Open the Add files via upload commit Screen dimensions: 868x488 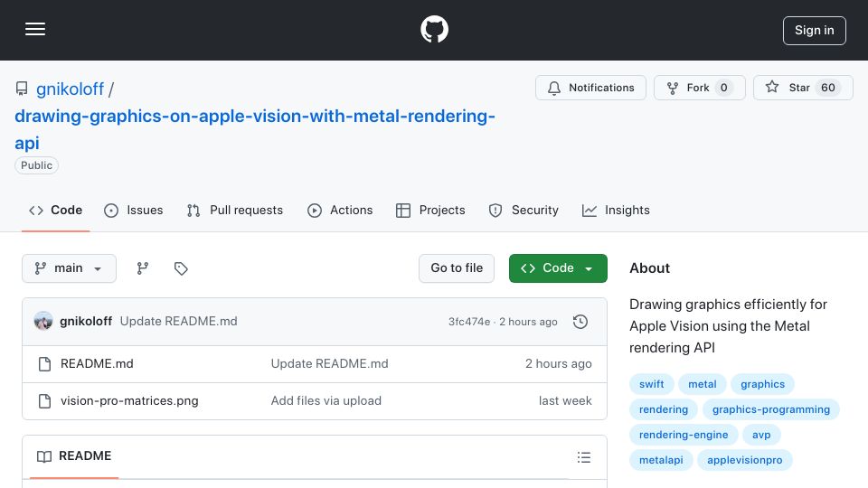pyautogui.click(x=326, y=400)
